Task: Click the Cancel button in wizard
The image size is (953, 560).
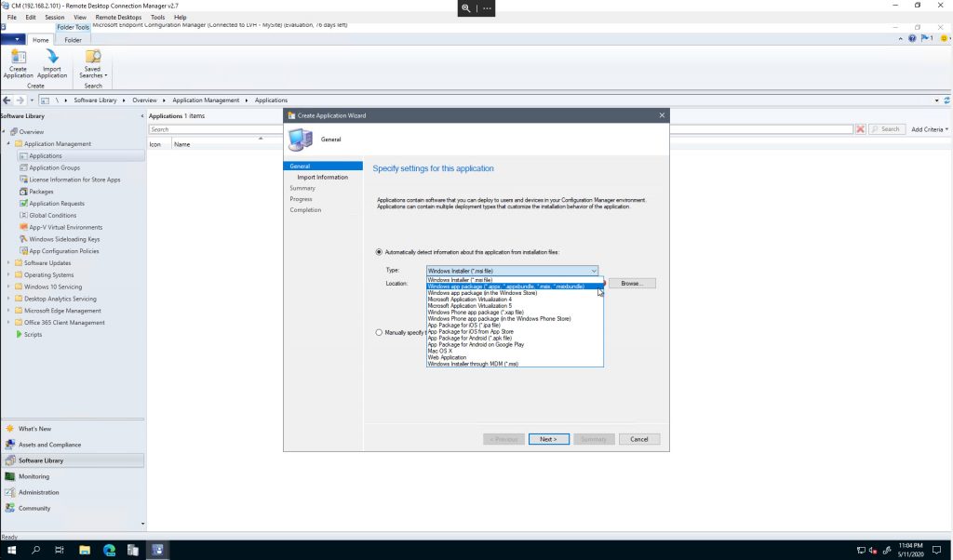Action: 639,439
